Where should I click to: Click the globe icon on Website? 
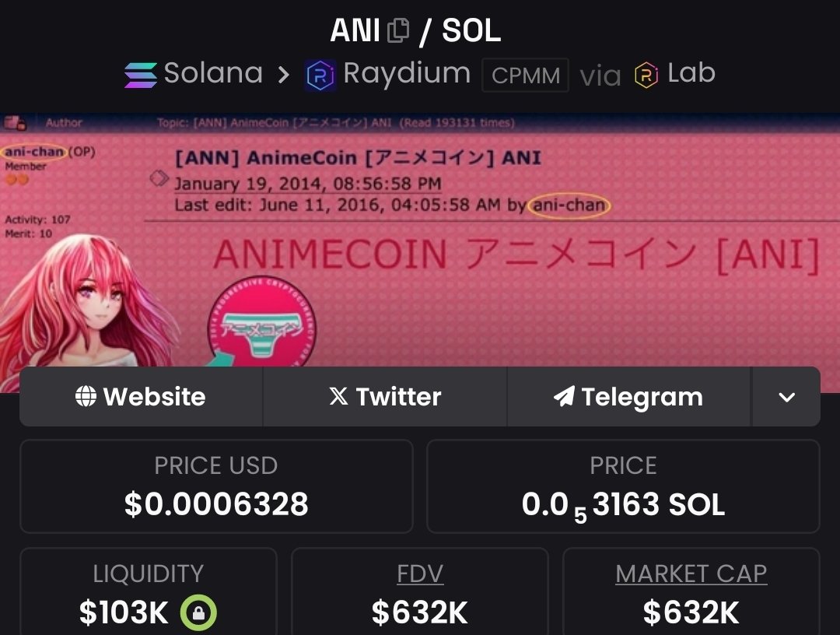pyautogui.click(x=86, y=397)
